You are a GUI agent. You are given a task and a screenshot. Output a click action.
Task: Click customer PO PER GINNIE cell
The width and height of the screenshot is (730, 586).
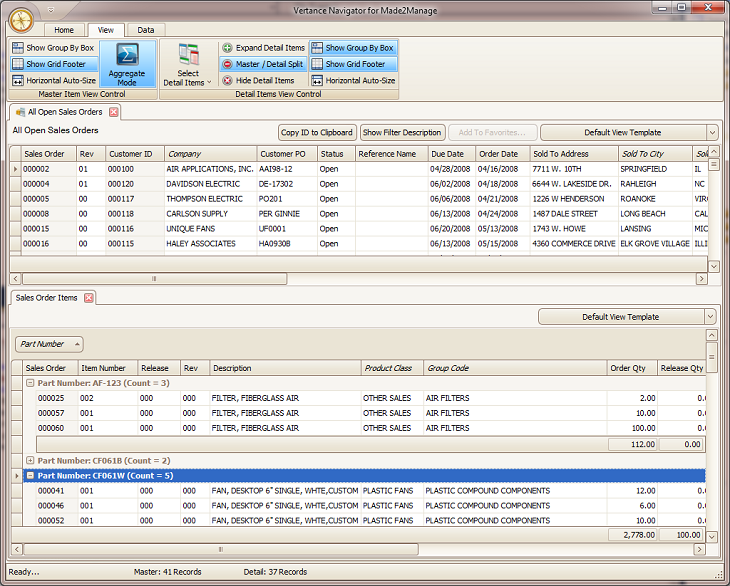(x=287, y=214)
